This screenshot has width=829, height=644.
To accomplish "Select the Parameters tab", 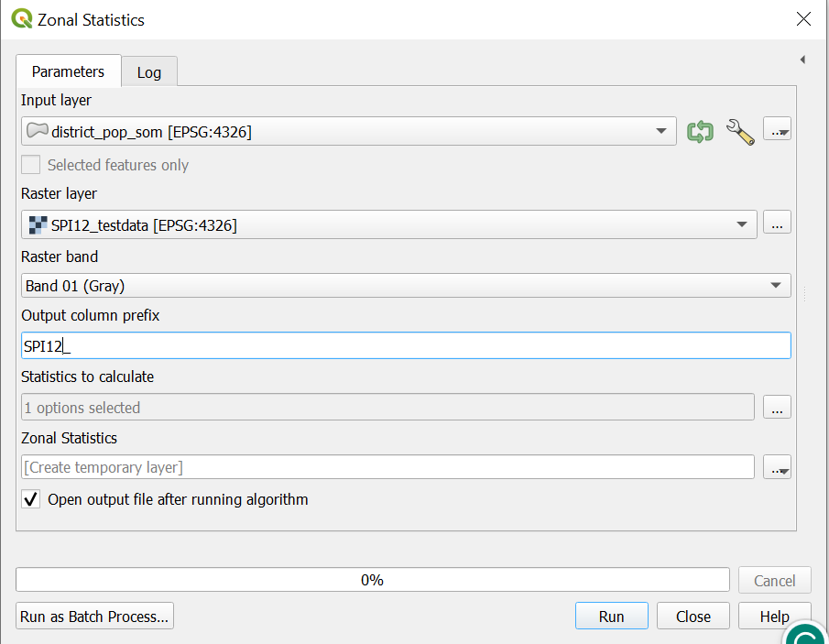I will pyautogui.click(x=68, y=71).
